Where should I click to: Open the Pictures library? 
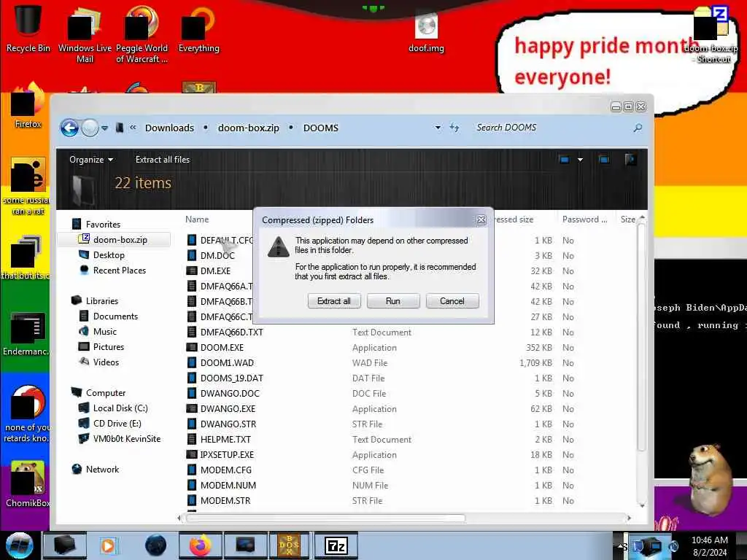coord(109,346)
